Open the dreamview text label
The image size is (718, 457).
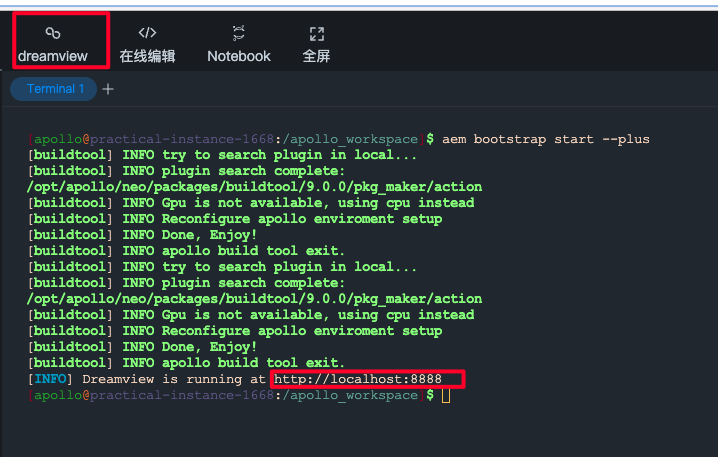[x=53, y=56]
